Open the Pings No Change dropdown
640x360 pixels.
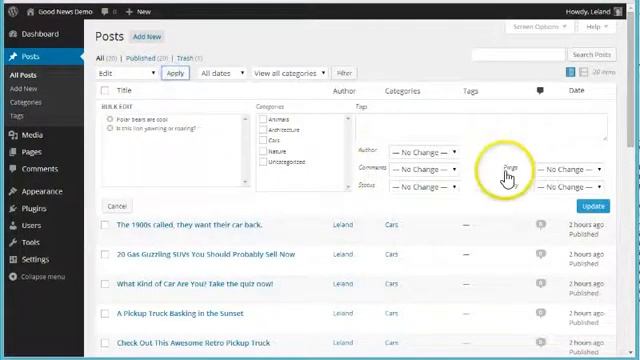(x=569, y=169)
